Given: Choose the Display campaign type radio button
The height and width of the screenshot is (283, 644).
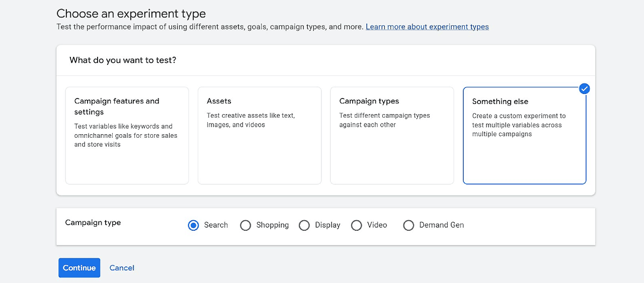Looking at the screenshot, I should point(304,225).
